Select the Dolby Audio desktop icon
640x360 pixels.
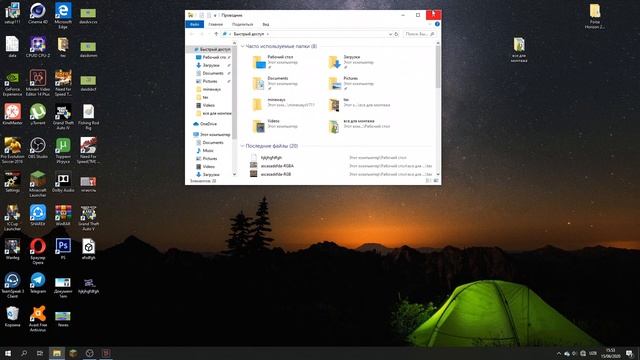pyautogui.click(x=63, y=182)
